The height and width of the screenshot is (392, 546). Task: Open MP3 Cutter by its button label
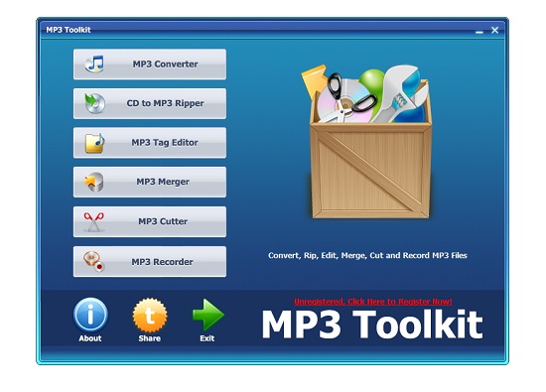pos(163,221)
